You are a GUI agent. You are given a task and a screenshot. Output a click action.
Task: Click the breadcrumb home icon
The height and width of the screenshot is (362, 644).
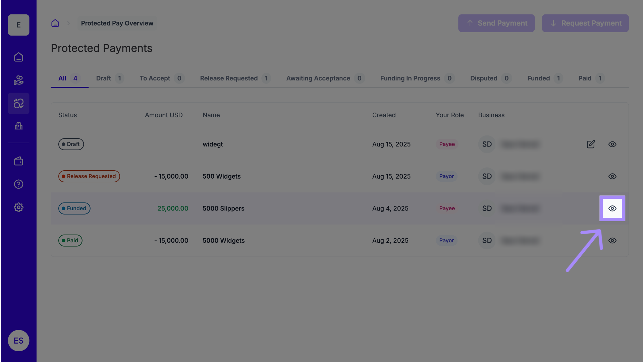point(55,23)
